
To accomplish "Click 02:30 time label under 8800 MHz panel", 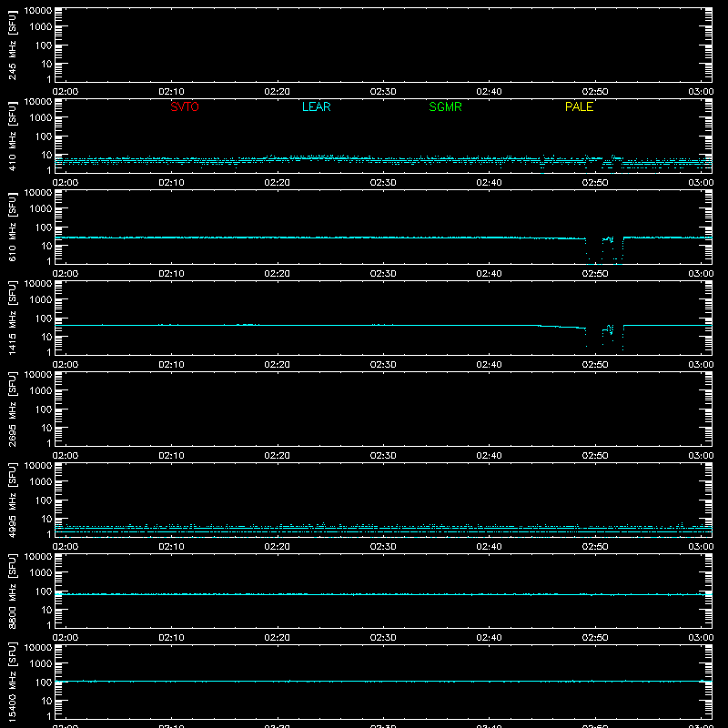I will click(x=383, y=638).
